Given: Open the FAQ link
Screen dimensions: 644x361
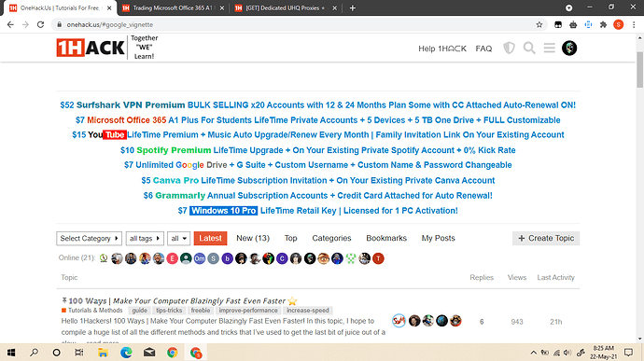Looking at the screenshot, I should [x=483, y=49].
